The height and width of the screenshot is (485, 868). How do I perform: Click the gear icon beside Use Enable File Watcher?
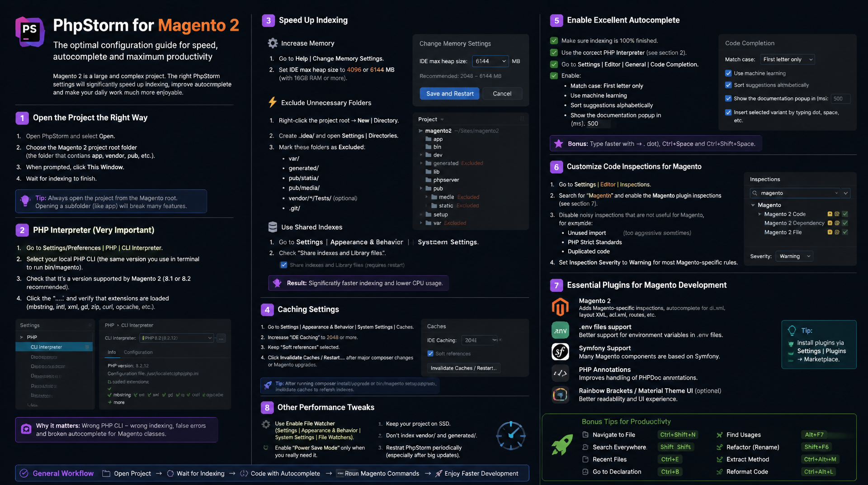pyautogui.click(x=266, y=424)
